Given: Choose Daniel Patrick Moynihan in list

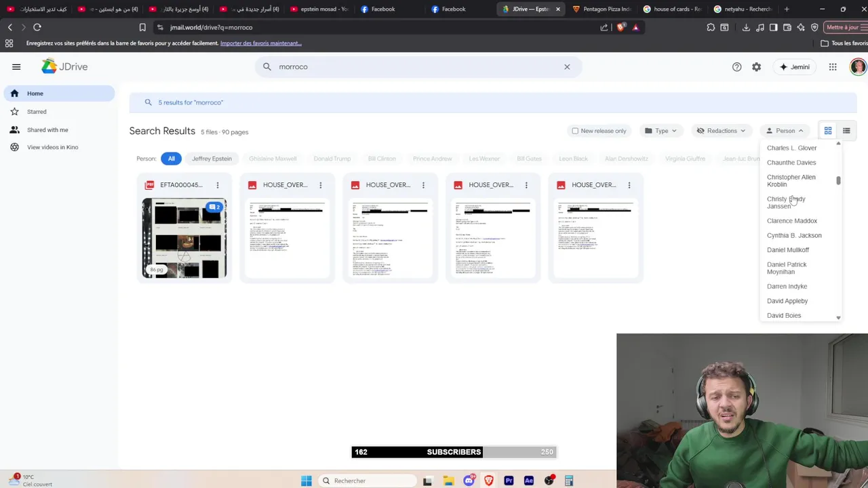Looking at the screenshot, I should [787, 268].
